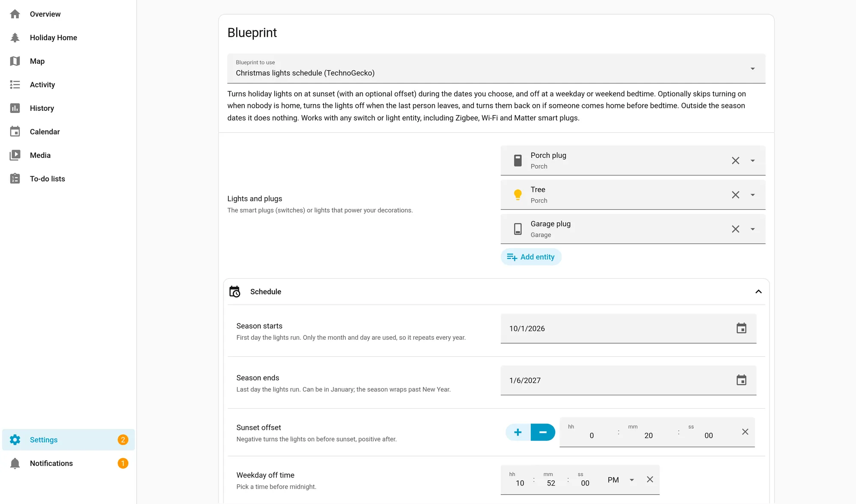
Task: Expand the Porch plug entity dropdown
Action: [752, 161]
